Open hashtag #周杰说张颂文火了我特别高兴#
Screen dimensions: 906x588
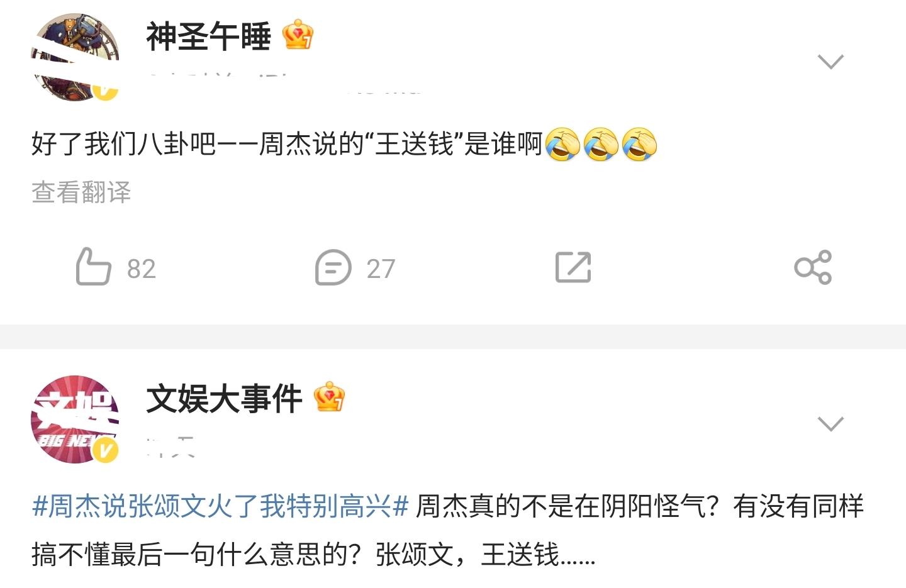coord(220,506)
